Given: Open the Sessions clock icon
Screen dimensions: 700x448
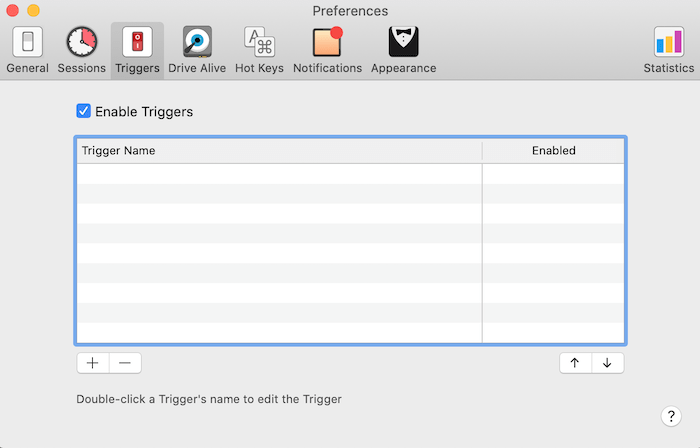Looking at the screenshot, I should coord(82,42).
